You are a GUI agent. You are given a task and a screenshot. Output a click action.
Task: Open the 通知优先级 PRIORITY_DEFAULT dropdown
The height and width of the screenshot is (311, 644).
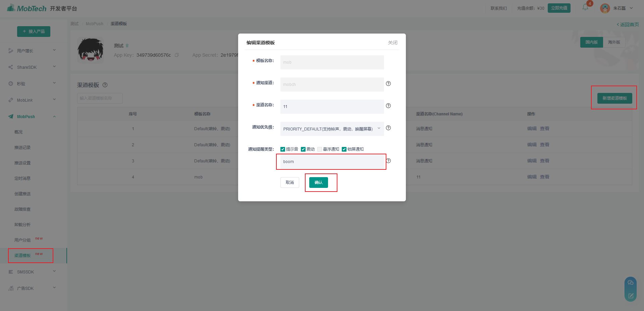(x=332, y=129)
